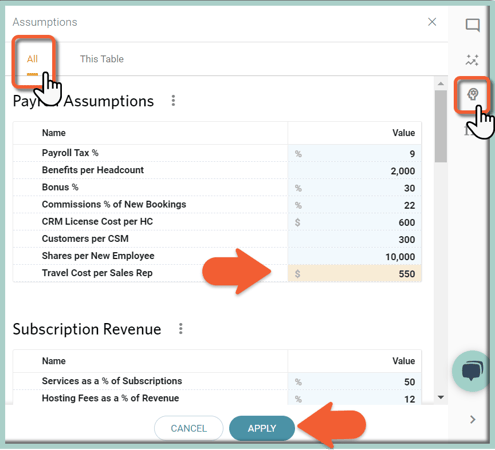Open the chat support bubble
Image resolution: width=495 pixels, height=450 pixels.
coord(472,371)
